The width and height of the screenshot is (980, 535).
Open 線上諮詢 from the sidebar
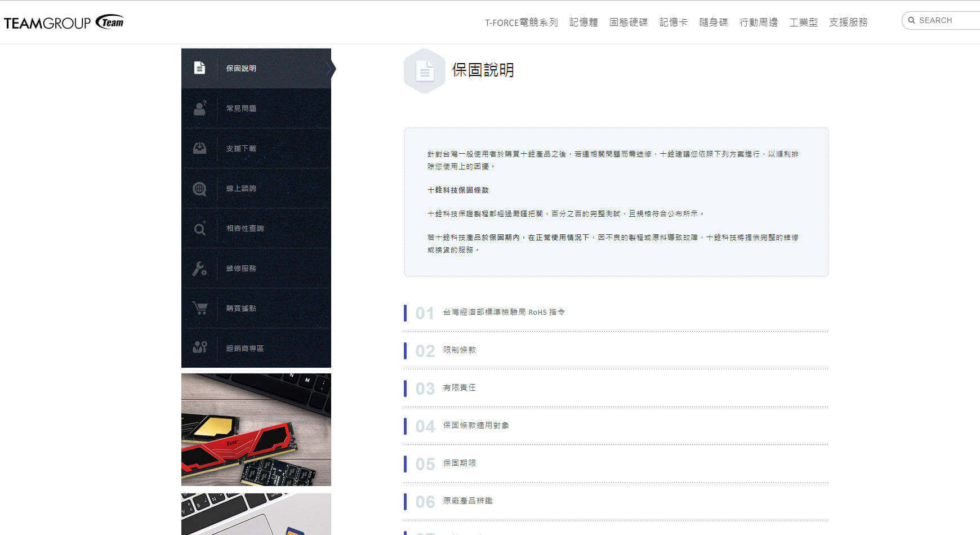[x=256, y=188]
